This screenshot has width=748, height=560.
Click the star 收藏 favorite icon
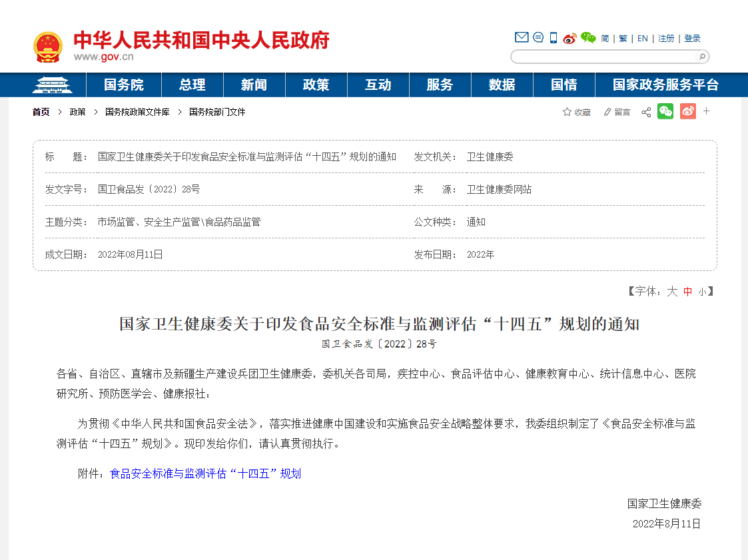point(567,112)
